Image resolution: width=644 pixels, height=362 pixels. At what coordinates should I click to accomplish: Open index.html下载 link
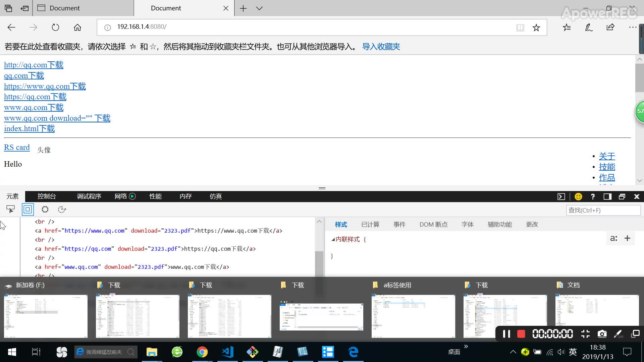pyautogui.click(x=29, y=129)
